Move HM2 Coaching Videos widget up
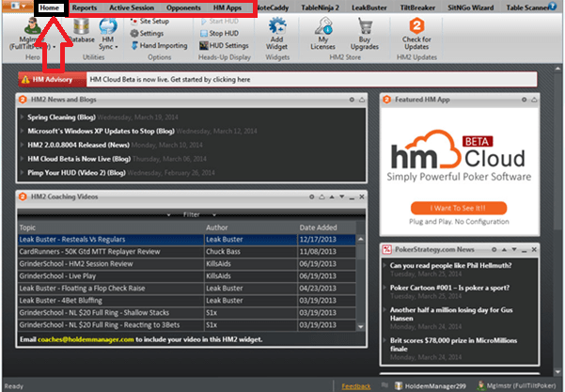This screenshot has width=565, height=392. [x=332, y=196]
